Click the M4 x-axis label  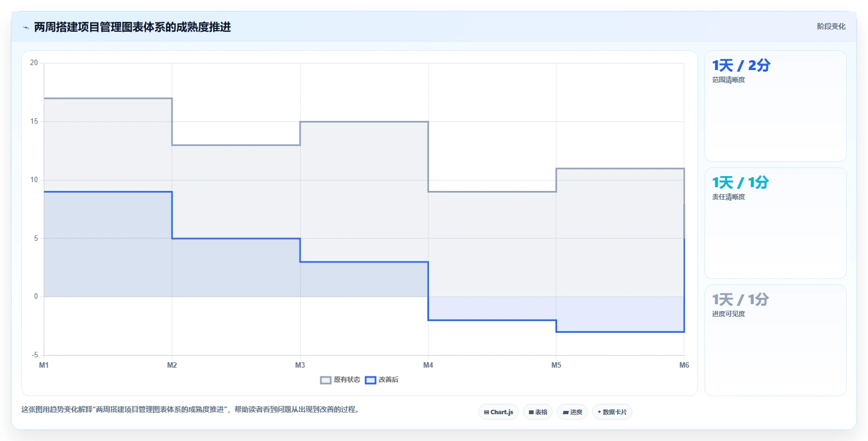click(x=428, y=365)
